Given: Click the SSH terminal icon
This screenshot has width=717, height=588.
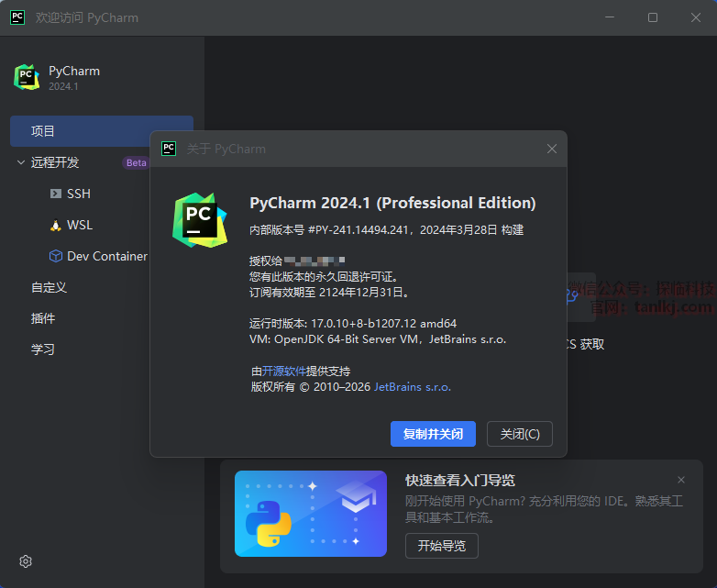Looking at the screenshot, I should tap(55, 194).
